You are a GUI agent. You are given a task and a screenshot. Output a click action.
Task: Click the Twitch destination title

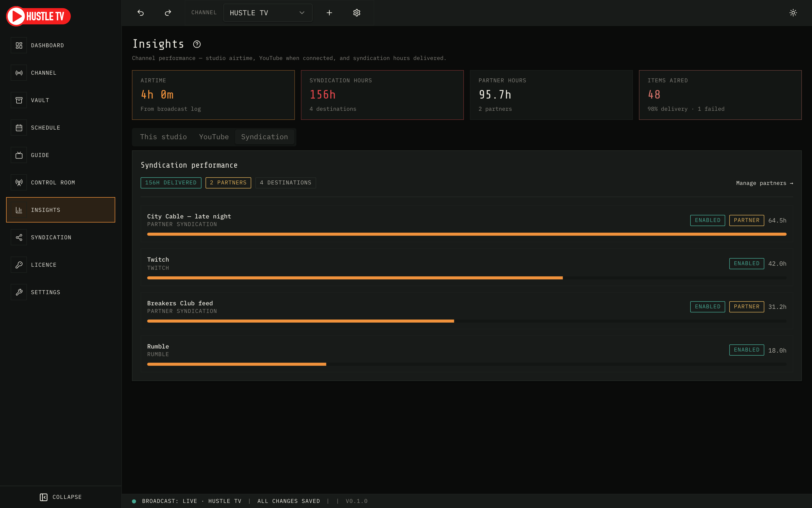click(x=158, y=260)
